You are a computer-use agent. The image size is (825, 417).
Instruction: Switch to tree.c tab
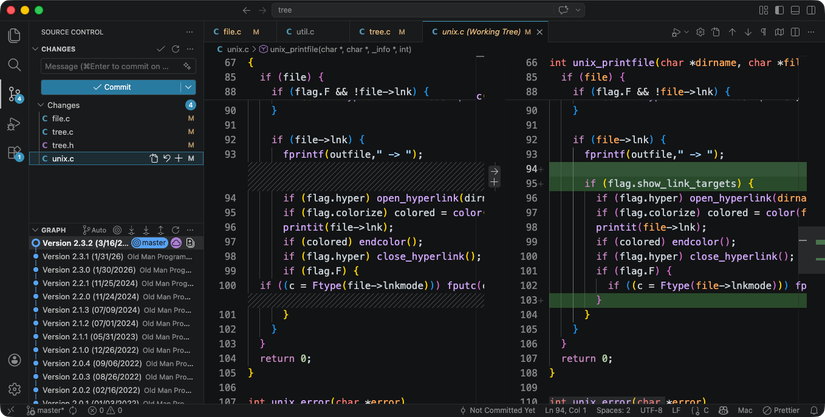(x=386, y=32)
